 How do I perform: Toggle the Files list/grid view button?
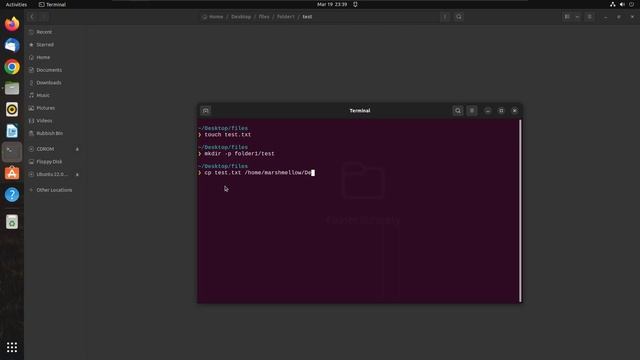[567, 17]
